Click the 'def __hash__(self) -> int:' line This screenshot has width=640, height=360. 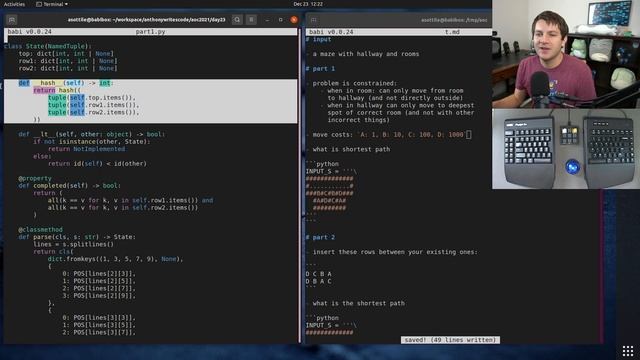(x=66, y=83)
